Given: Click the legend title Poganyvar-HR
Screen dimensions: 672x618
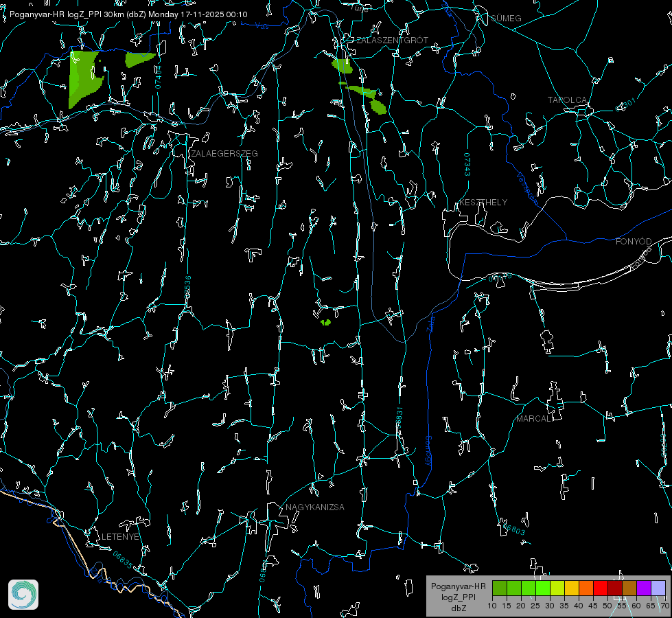Looking at the screenshot, I should click(458, 586).
